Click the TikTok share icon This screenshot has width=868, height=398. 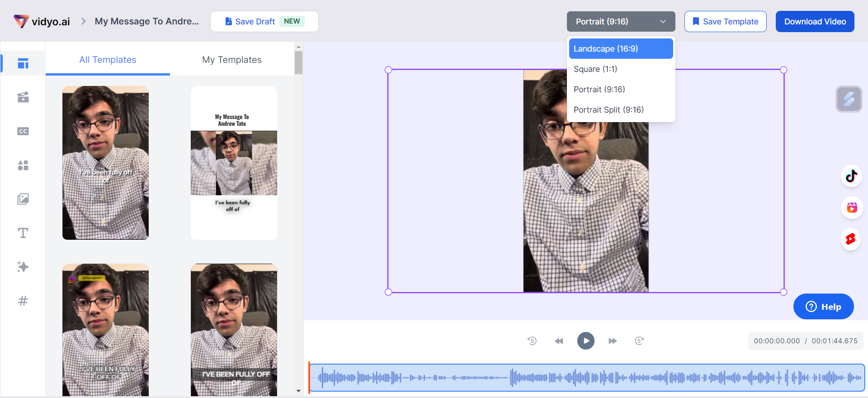coord(852,176)
